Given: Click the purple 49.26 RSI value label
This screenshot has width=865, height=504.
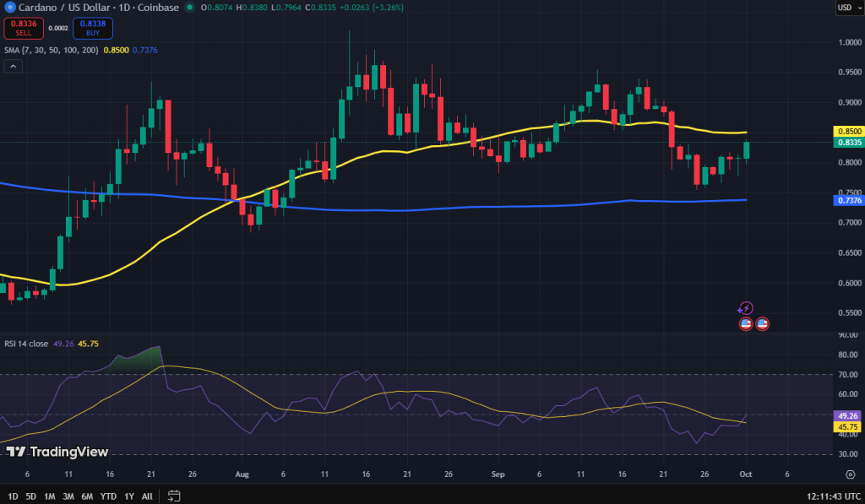Looking at the screenshot, I should pyautogui.click(x=848, y=416).
